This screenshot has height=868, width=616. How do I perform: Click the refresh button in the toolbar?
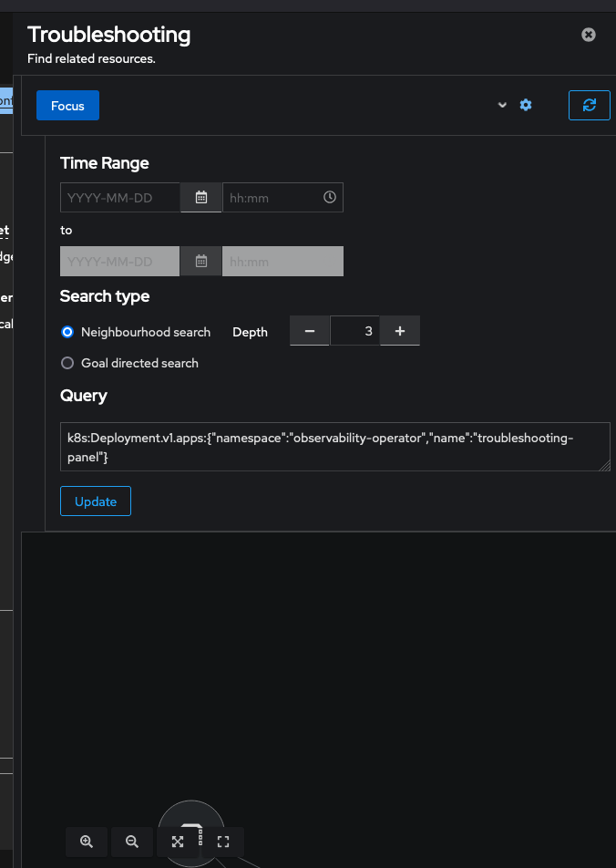(589, 106)
